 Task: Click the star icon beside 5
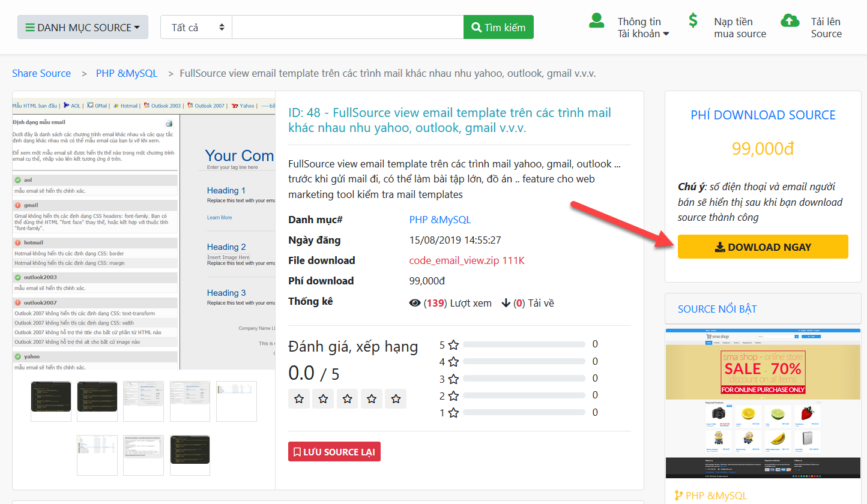point(453,345)
